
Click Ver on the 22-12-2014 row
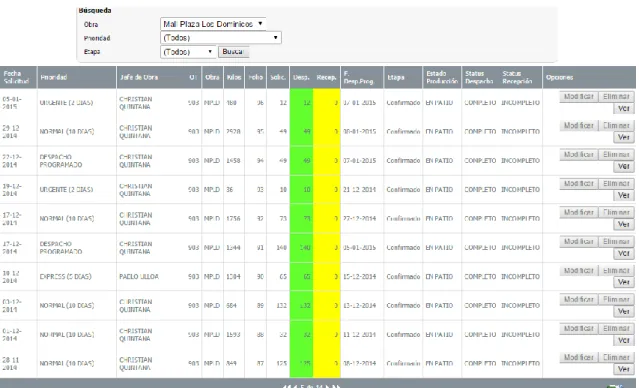pyautogui.click(x=624, y=166)
